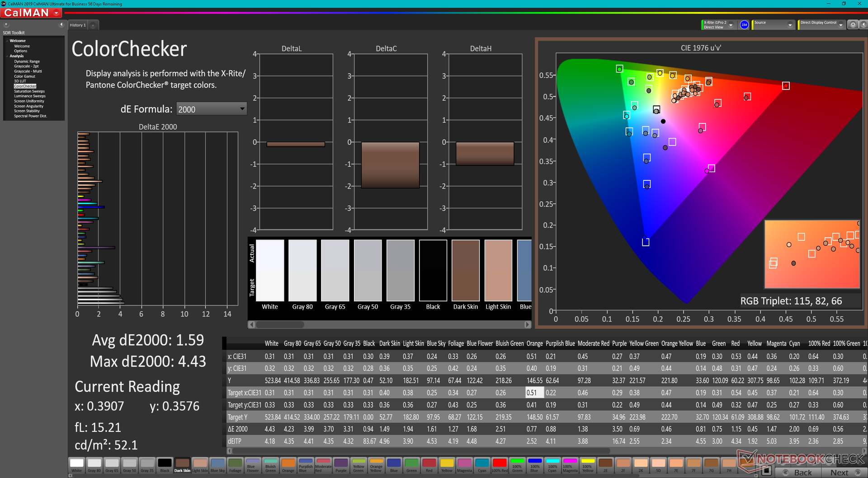Open the settings gear in top toolbar
The image size is (868, 478).
[853, 25]
